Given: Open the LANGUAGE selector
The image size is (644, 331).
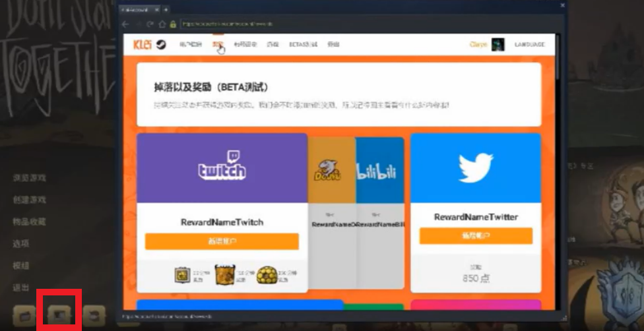Looking at the screenshot, I should pyautogui.click(x=529, y=44).
